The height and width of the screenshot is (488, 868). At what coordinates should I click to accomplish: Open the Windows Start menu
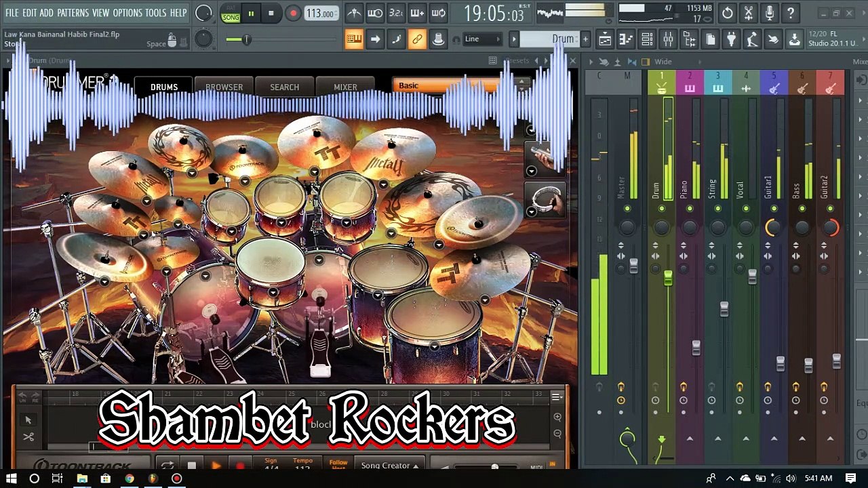tap(12, 479)
